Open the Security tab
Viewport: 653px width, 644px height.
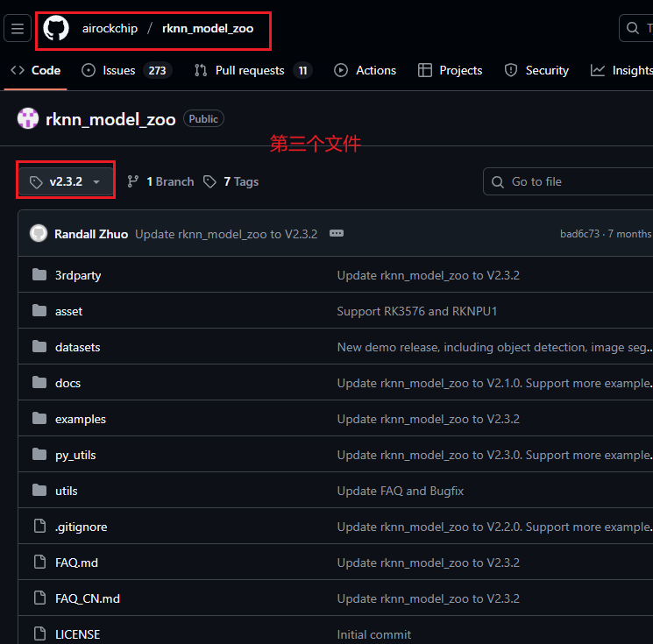pyautogui.click(x=536, y=70)
